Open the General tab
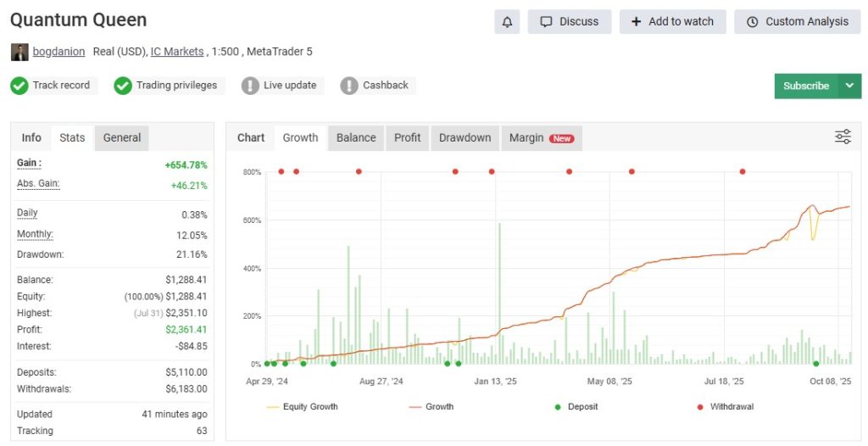868x446 pixels. (x=122, y=137)
